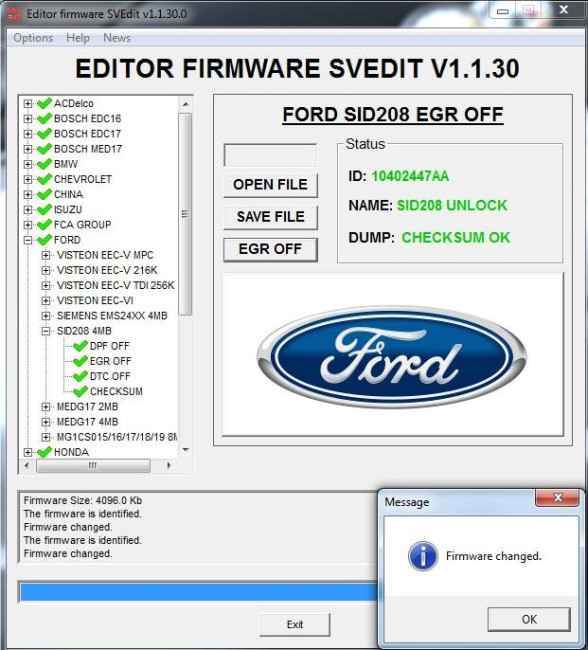
Task: Collapse the SID208 4MB node
Action: click(x=46, y=331)
